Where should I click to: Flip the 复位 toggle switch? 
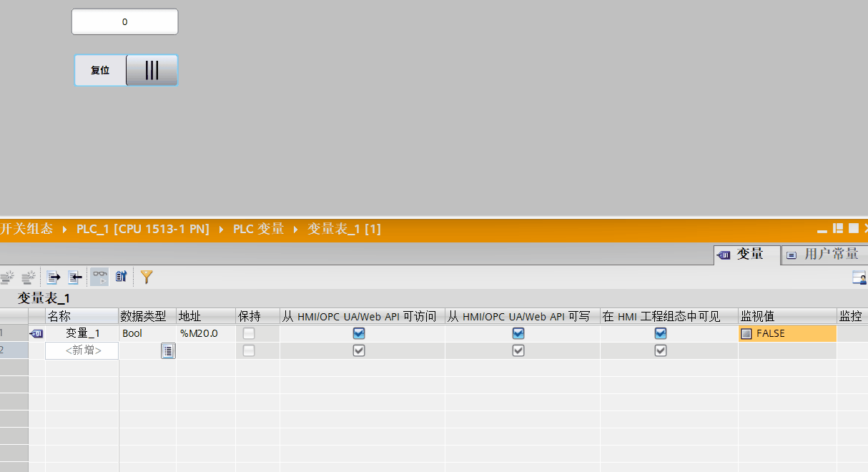tap(152, 70)
